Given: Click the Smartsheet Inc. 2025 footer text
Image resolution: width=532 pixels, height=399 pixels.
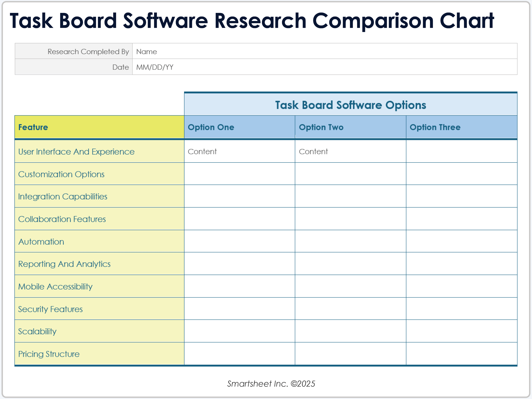Looking at the screenshot, I should (271, 384).
